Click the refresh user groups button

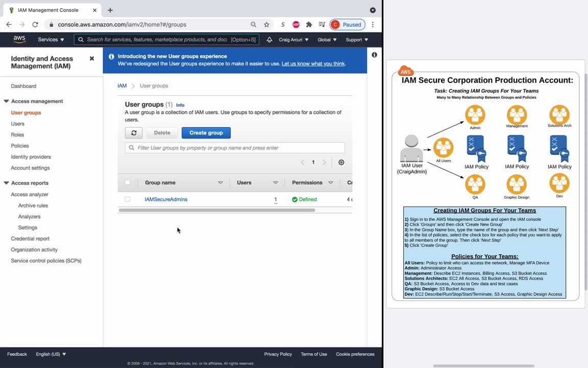click(x=134, y=133)
